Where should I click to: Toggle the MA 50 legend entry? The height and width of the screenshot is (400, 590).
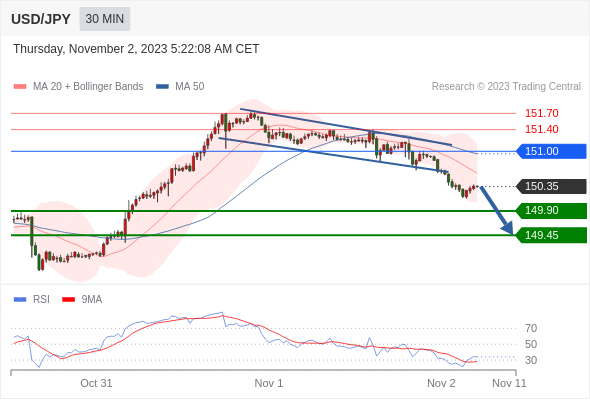(180, 87)
